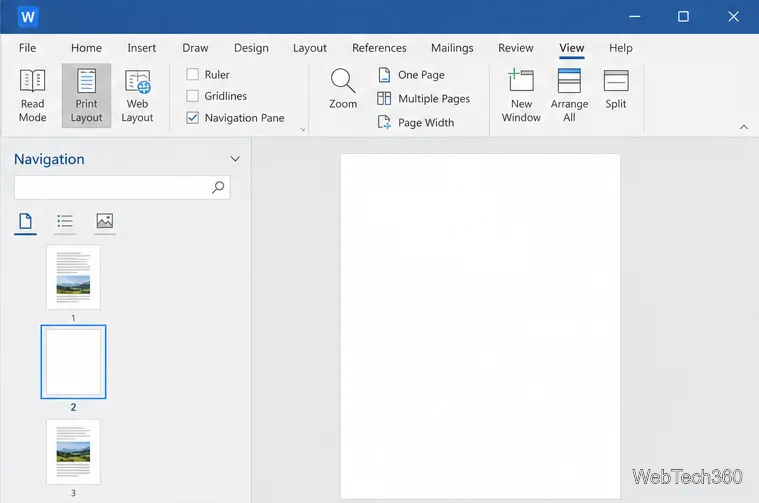Open the Zoom dialog
This screenshot has height=503, width=759.
(343, 88)
